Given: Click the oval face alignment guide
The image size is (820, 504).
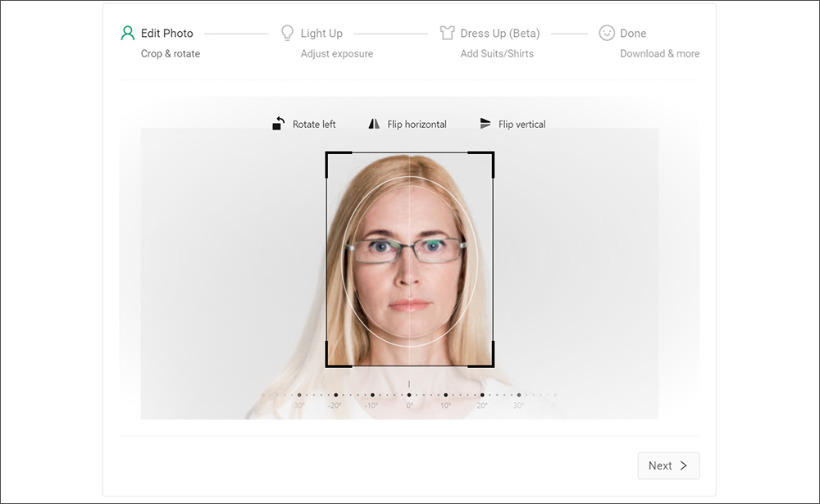Looking at the screenshot, I should click(x=410, y=254).
